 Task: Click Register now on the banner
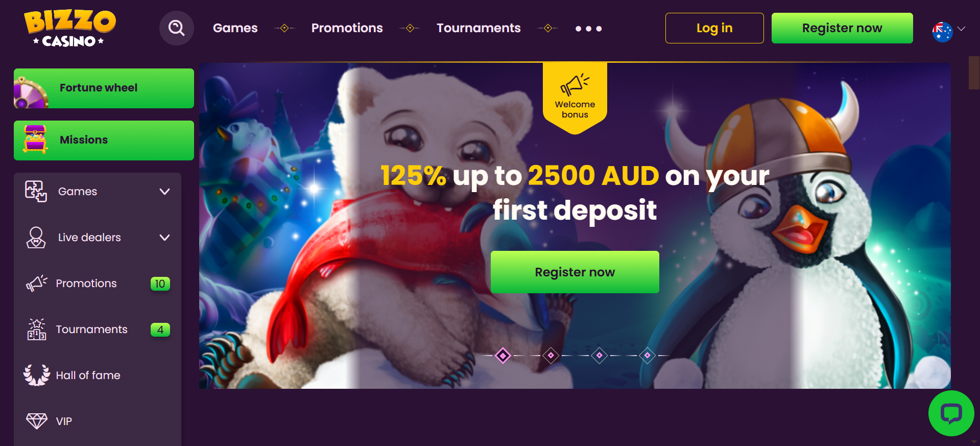(575, 272)
